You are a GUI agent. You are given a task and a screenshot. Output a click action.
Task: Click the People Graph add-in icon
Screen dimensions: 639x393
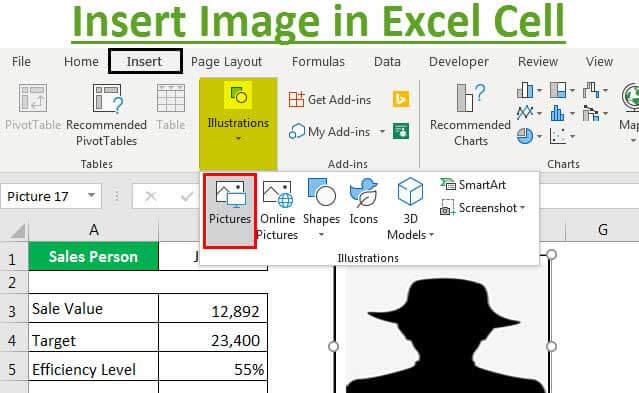click(x=401, y=131)
